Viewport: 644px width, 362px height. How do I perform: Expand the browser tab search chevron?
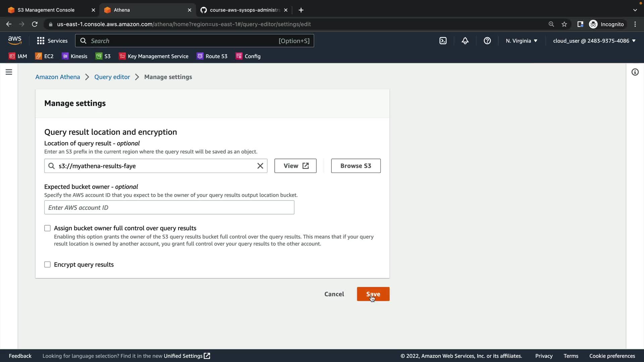point(635,10)
